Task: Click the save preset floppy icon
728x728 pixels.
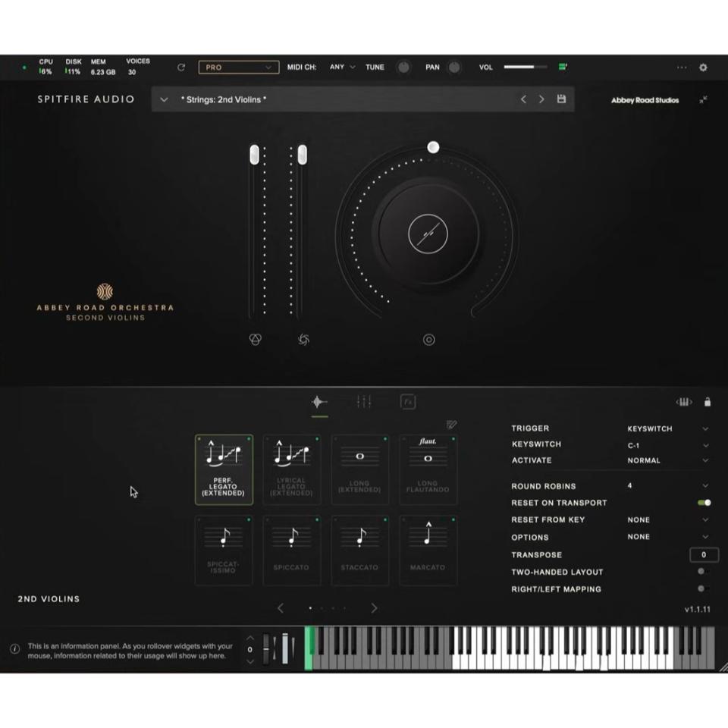Action: coord(561,99)
